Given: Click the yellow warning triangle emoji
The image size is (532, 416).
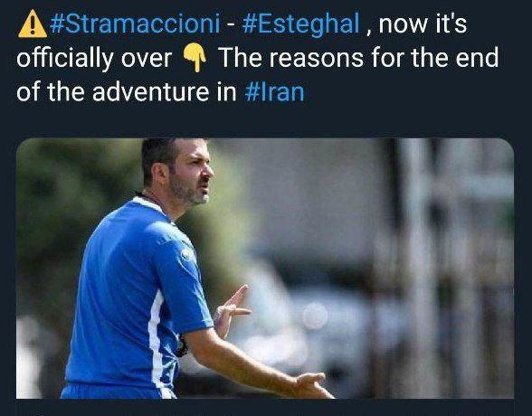Looking at the screenshot, I should [33, 24].
